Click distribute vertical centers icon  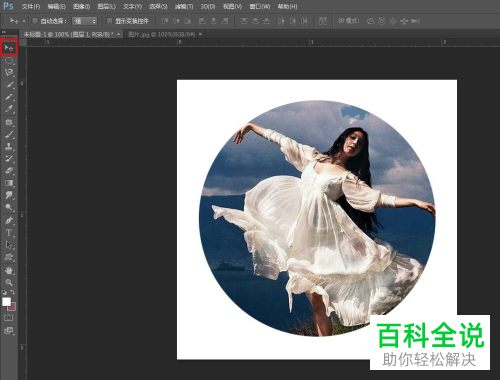coord(255,21)
